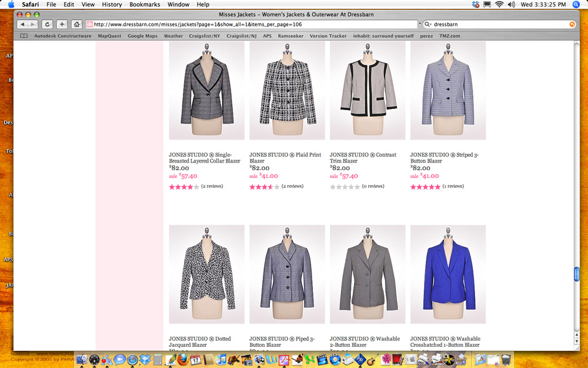Open the File menu
The width and height of the screenshot is (588, 368).
(51, 5)
